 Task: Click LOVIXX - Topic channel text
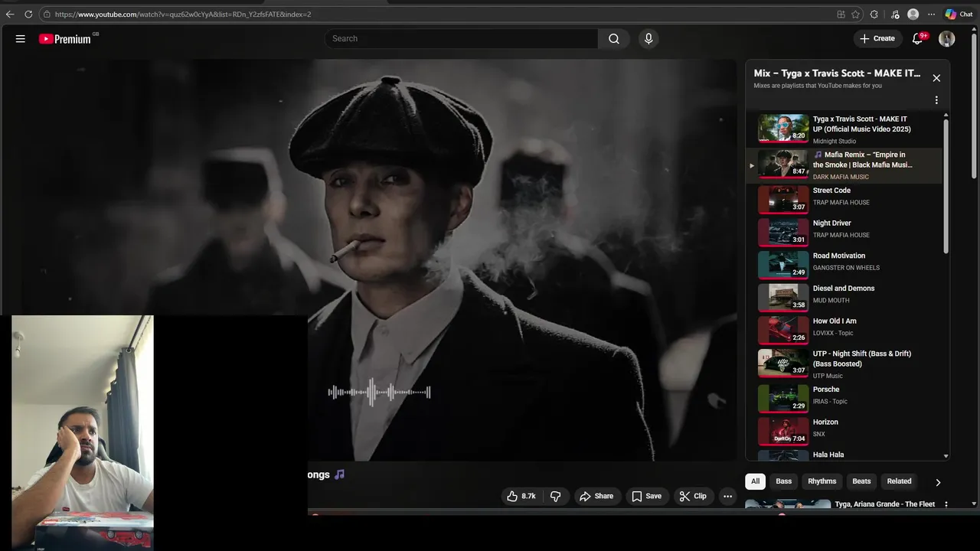(x=833, y=333)
